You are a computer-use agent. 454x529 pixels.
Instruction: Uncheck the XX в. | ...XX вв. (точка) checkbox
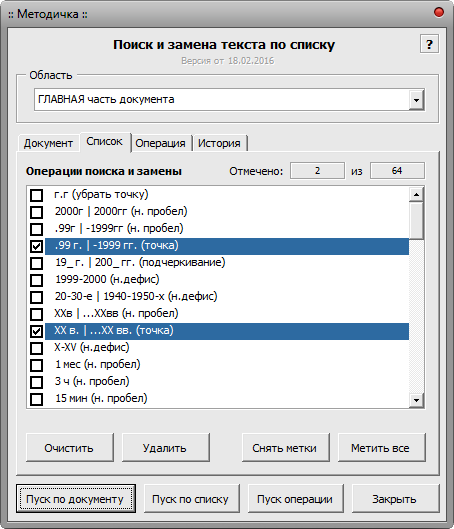36,331
